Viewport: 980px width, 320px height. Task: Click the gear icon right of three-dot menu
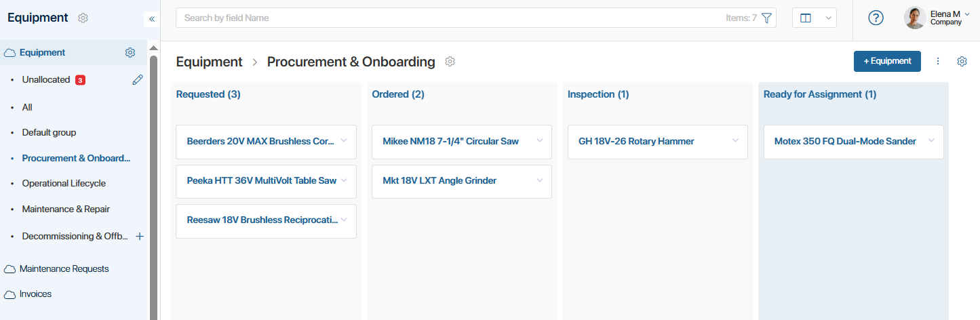pos(962,62)
